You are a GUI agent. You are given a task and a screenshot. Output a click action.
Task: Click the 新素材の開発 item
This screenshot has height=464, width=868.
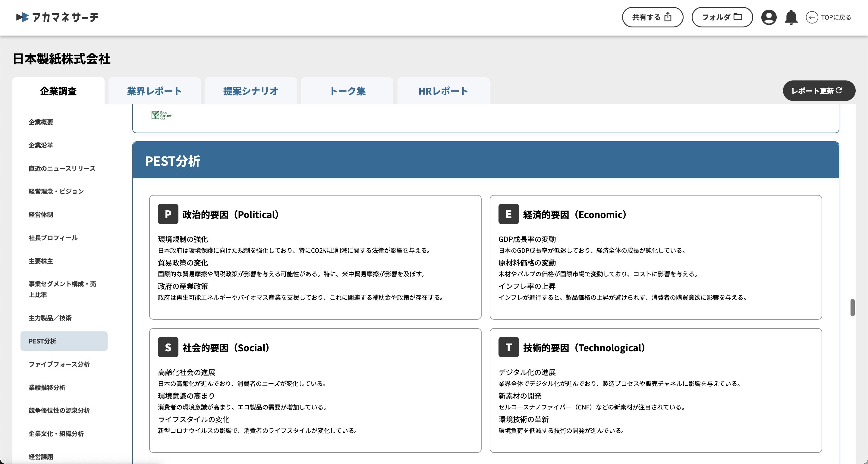(520, 396)
